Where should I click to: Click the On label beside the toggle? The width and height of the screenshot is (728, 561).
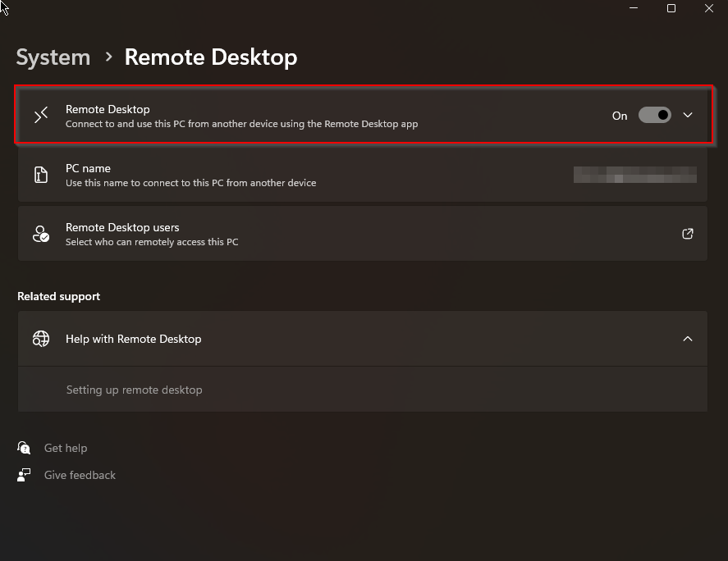pyautogui.click(x=620, y=116)
